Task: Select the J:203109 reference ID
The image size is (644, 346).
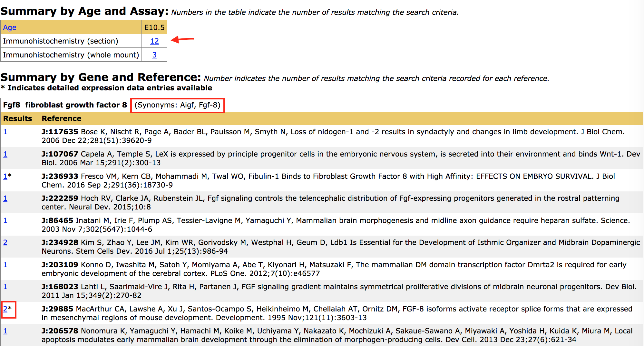Action: click(60, 265)
